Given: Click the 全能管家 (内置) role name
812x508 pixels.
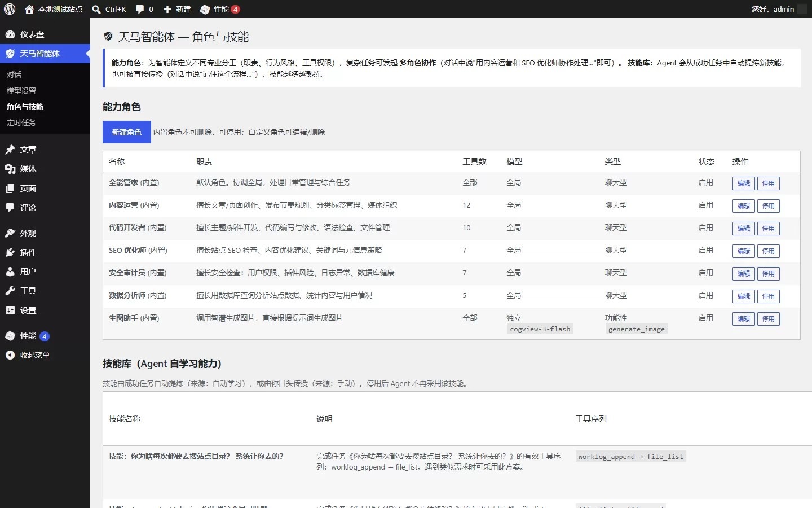Looking at the screenshot, I should click(134, 182).
